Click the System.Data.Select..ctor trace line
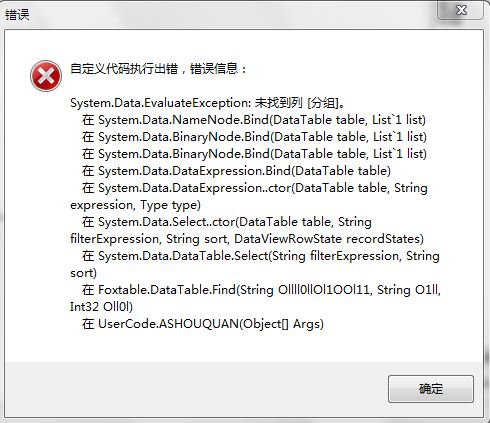490x423 pixels. 227,222
